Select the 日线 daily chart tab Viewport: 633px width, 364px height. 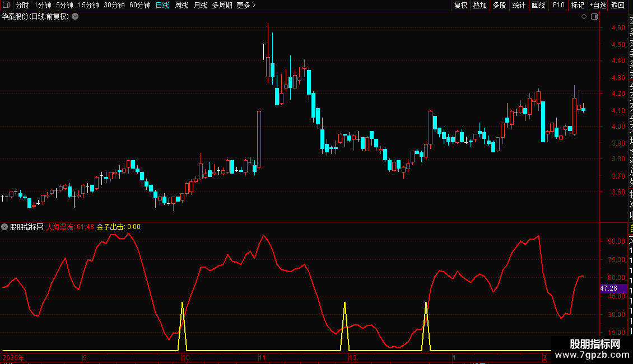(x=162, y=5)
